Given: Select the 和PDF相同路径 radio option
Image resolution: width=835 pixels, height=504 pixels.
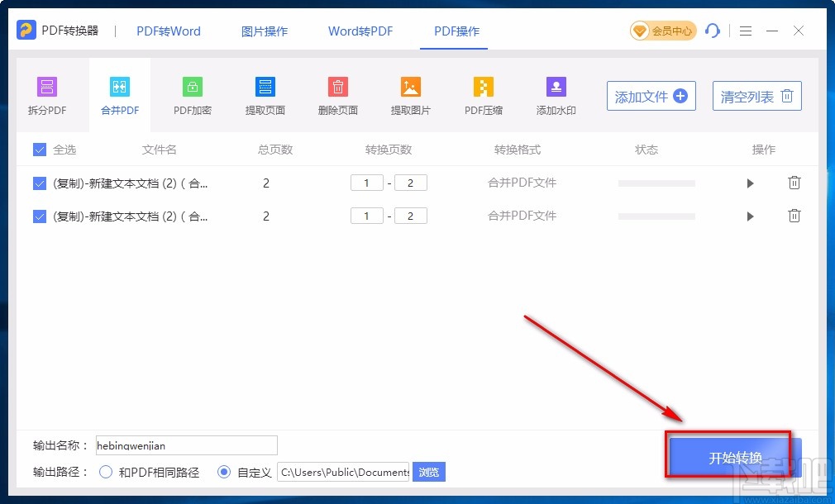Looking at the screenshot, I should [x=106, y=472].
